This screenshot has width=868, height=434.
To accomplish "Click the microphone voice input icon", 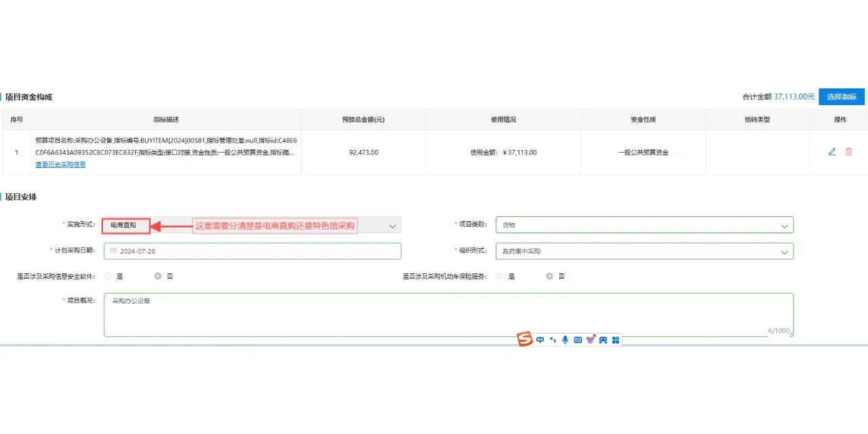I will click(566, 340).
